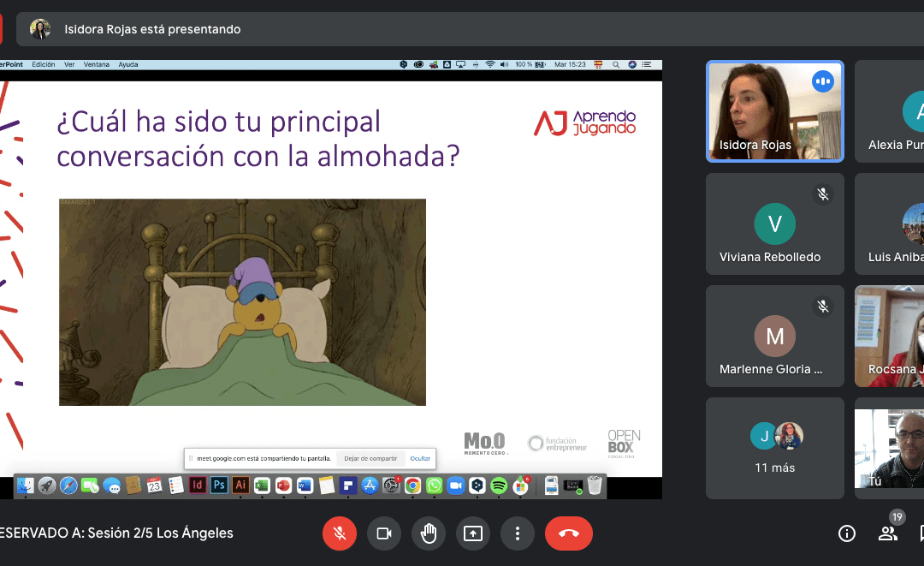
Task: Click the Siri icon in the menu bar
Action: tap(632, 65)
